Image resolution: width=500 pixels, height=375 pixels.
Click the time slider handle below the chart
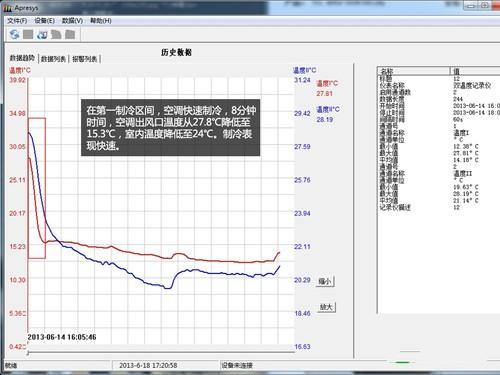coord(28,353)
